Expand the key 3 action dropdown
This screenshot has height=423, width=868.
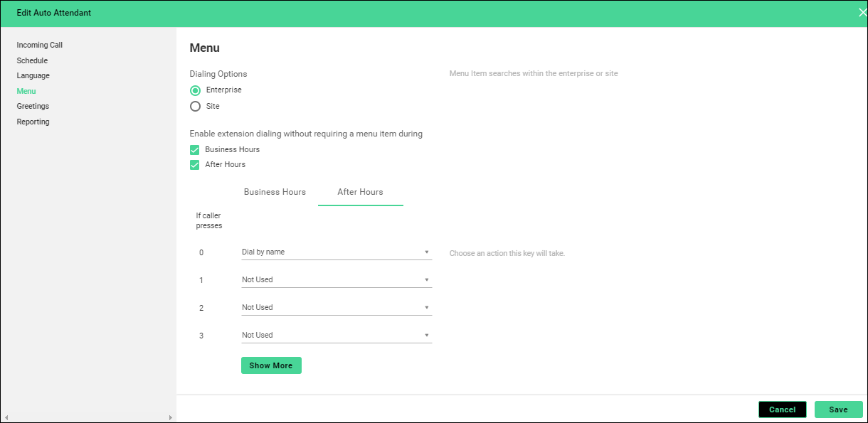(x=336, y=336)
